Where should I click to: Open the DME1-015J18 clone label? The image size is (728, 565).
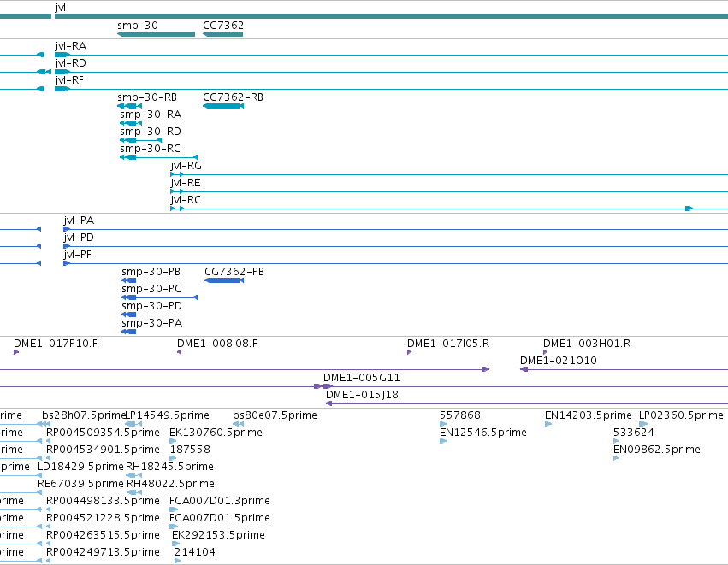click(362, 395)
